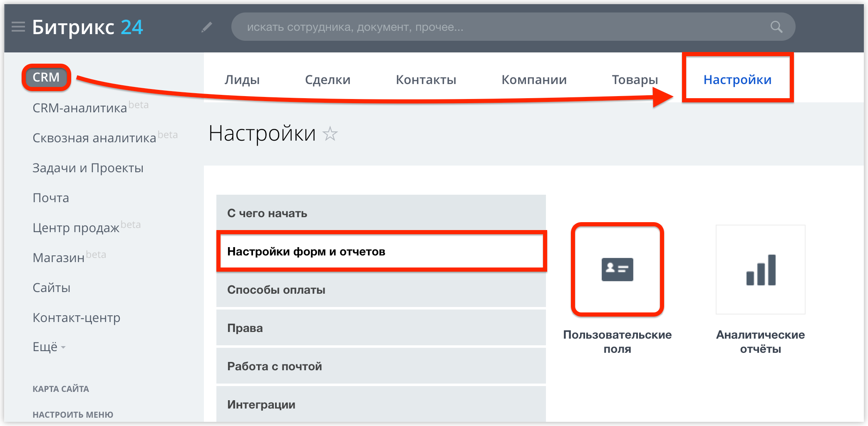Toggle the hamburger menu icon
Viewport: 868px width, 426px height.
(x=18, y=27)
